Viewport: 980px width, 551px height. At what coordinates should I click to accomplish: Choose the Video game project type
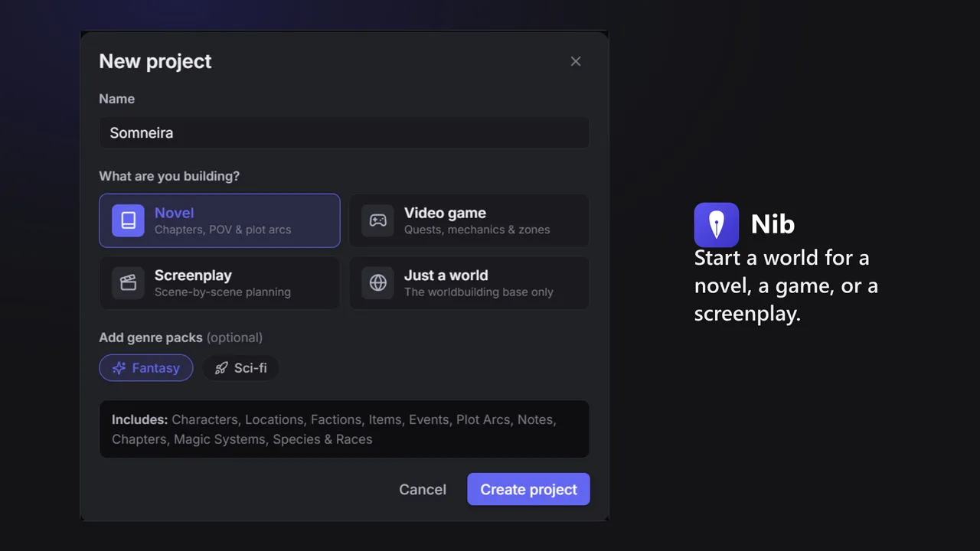click(x=469, y=220)
